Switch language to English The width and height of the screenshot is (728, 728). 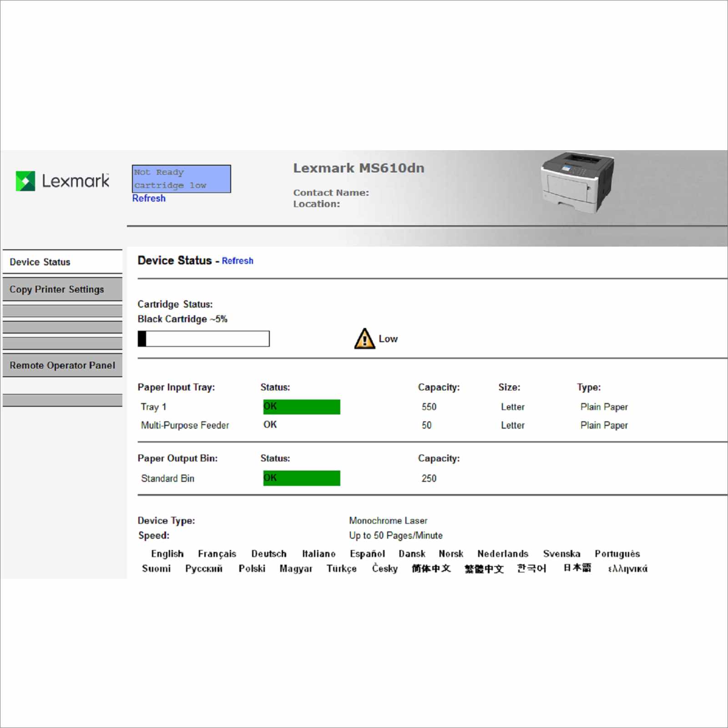click(167, 554)
